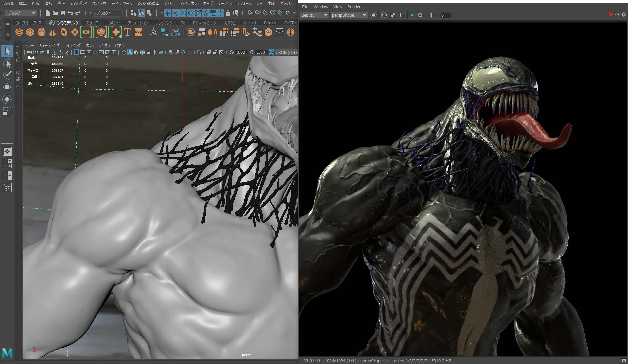628x364 pixels.
Task: Switch to the スカルプト shelf tab
Action: (93, 23)
